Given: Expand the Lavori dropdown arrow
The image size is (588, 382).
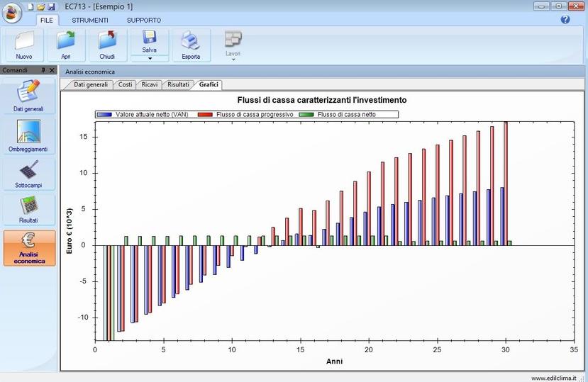Looking at the screenshot, I should [233, 60].
